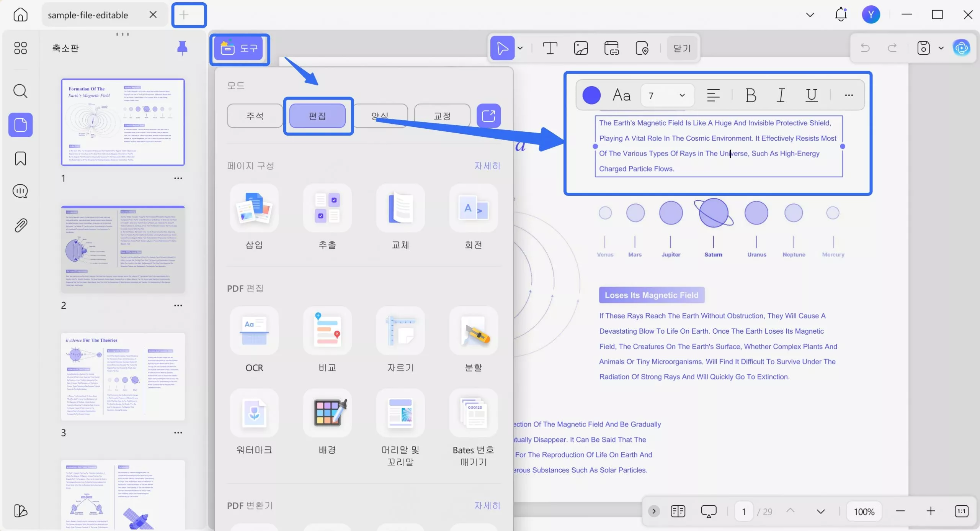Expand the font size dropdown
980x531 pixels.
tap(682, 95)
